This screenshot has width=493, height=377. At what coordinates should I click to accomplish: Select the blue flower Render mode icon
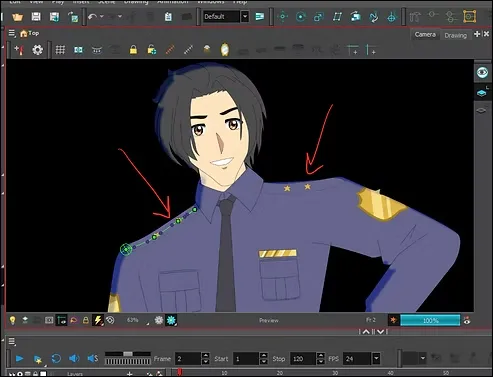pos(171,320)
